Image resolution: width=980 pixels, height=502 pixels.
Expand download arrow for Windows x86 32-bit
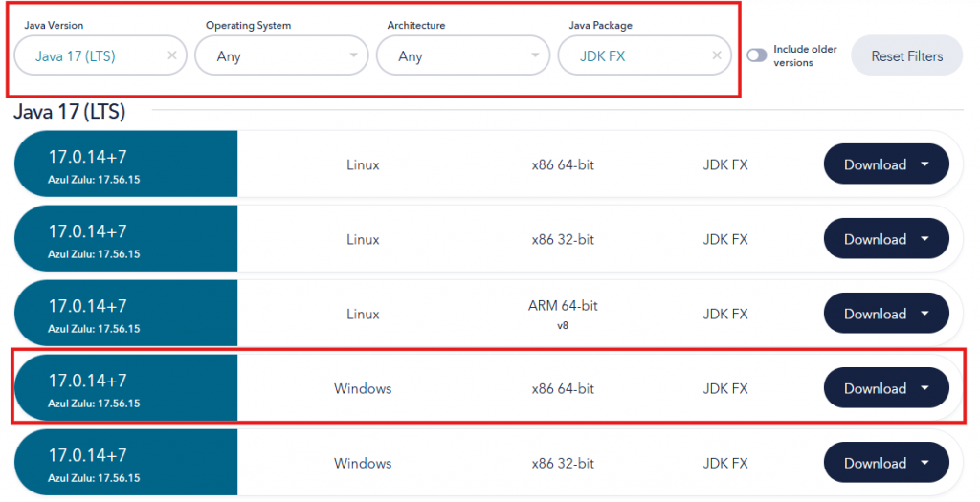925,463
